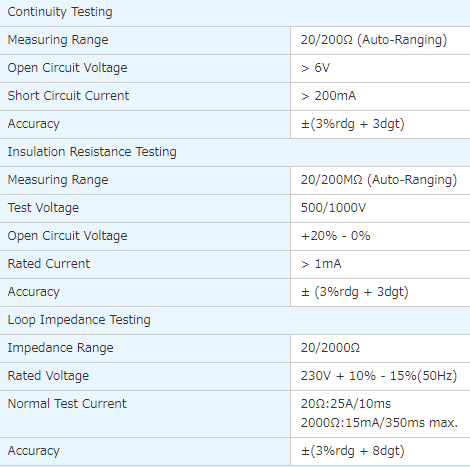Click the +20% - 0% value
The width and height of the screenshot is (470, 467).
(x=335, y=236)
